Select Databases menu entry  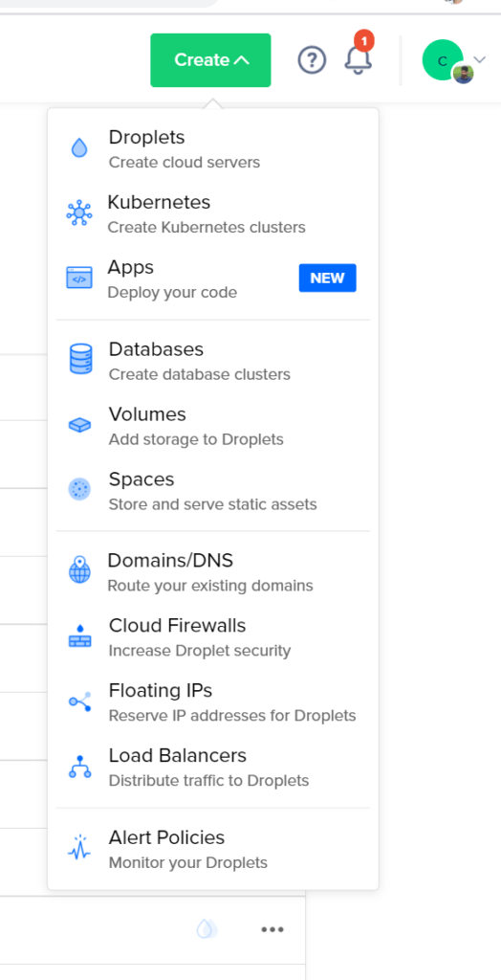coord(213,361)
